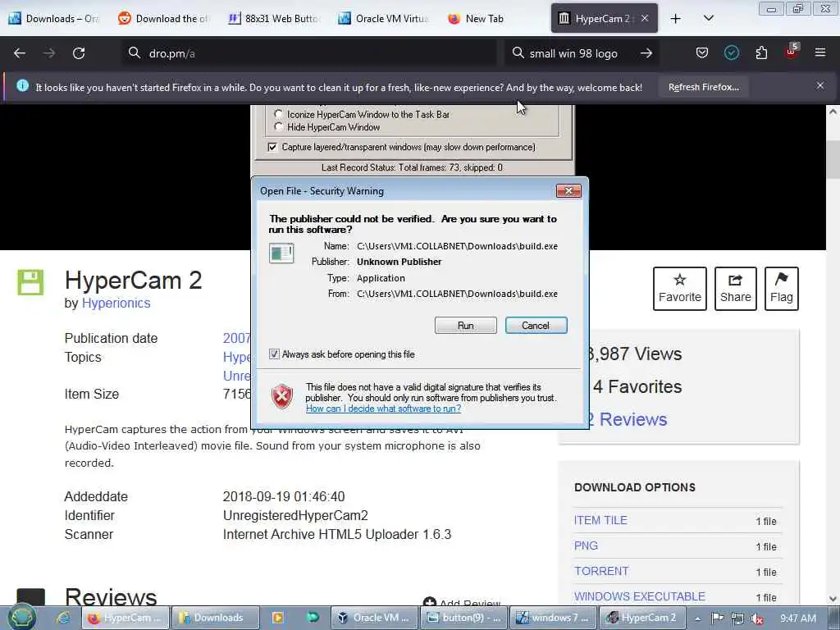The height and width of the screenshot is (630, 840).
Task: Open Oracle VM taskbar button
Action: click(375, 618)
